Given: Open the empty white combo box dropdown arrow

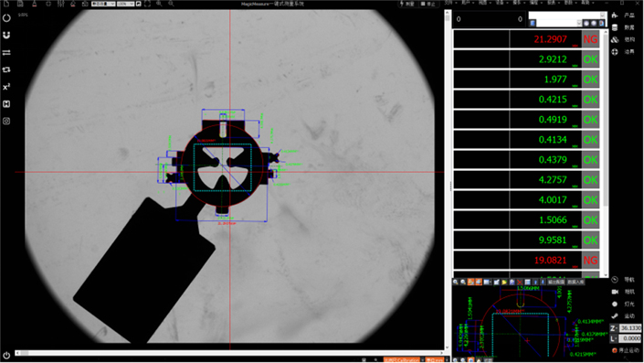Looking at the screenshot, I should (603, 16).
